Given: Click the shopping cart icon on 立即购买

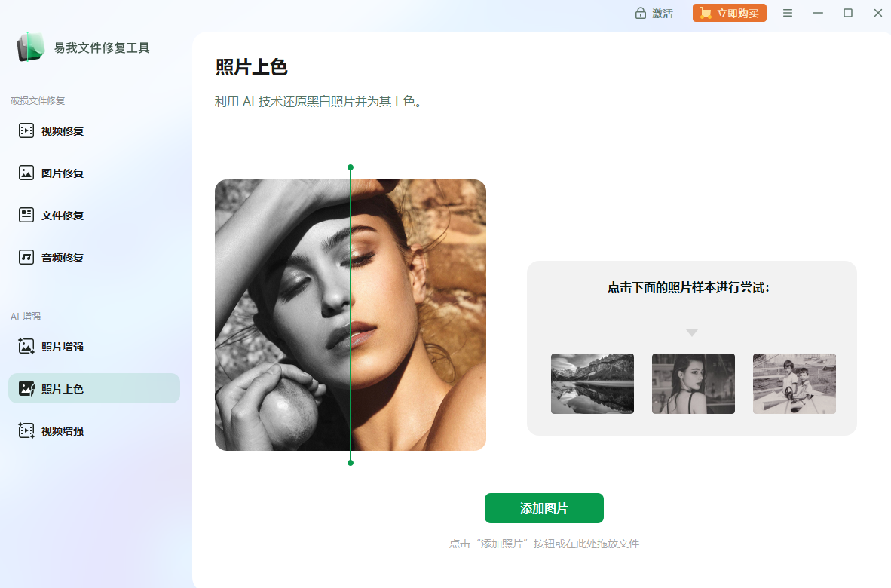Looking at the screenshot, I should [x=705, y=13].
